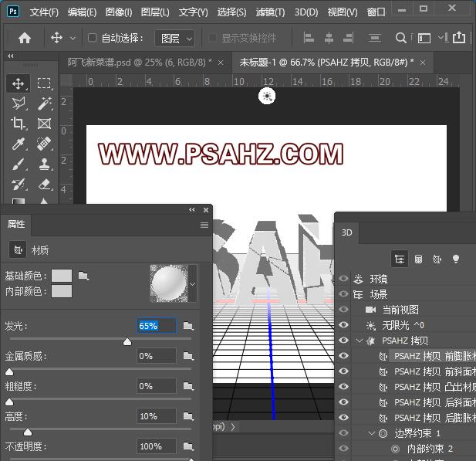Open texture folder for 发光
The image size is (476, 461).
[x=188, y=326]
